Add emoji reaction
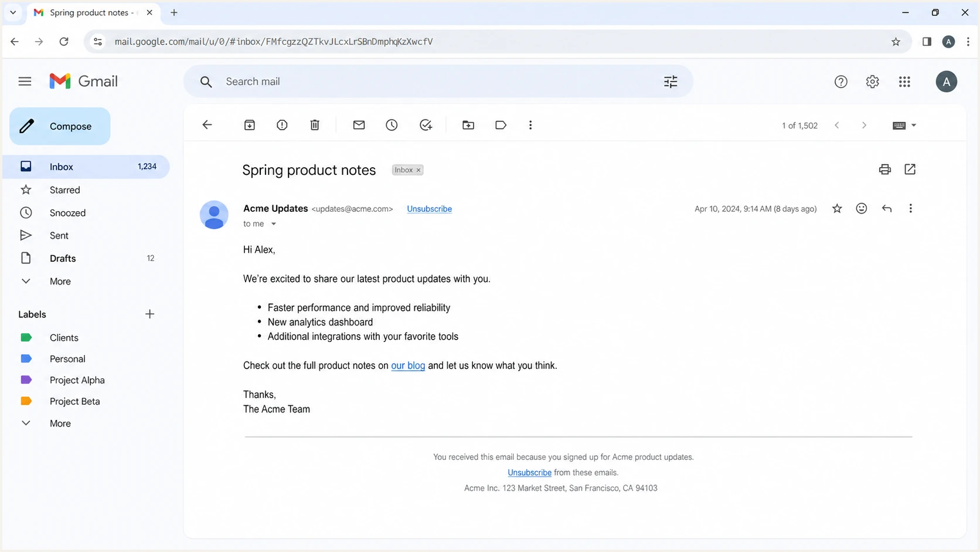The width and height of the screenshot is (980, 552). coord(861,208)
